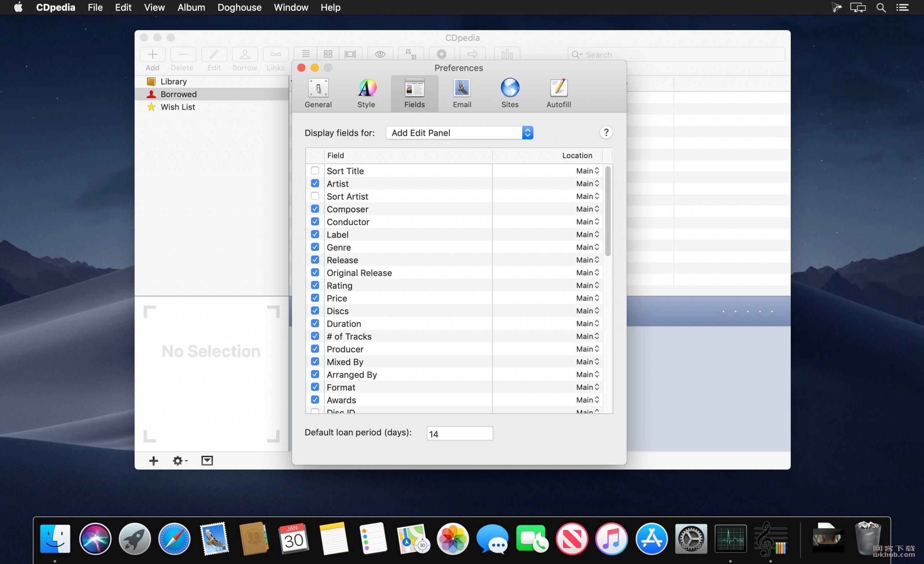Screen dimensions: 924x564
Task: Open Location dropdown for Mixed By
Action: click(x=587, y=362)
